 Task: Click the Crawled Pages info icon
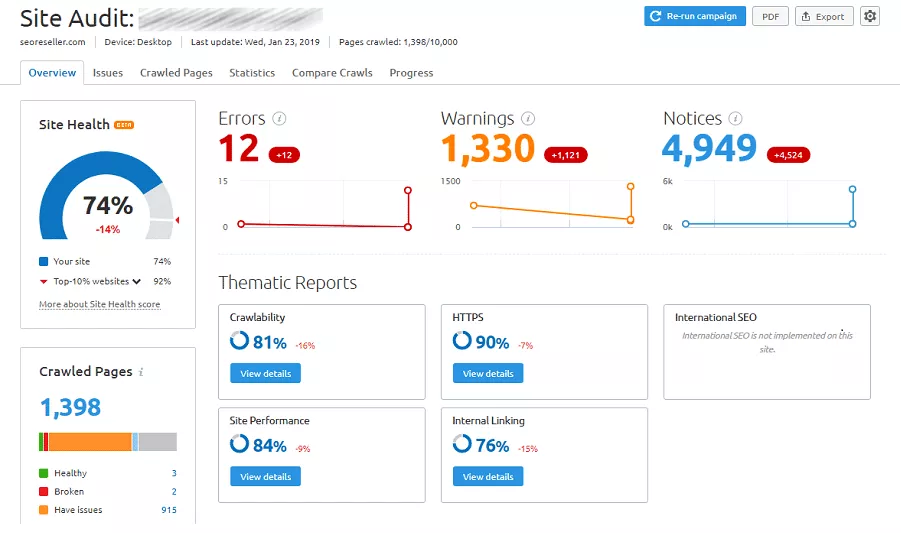pyautogui.click(x=141, y=372)
